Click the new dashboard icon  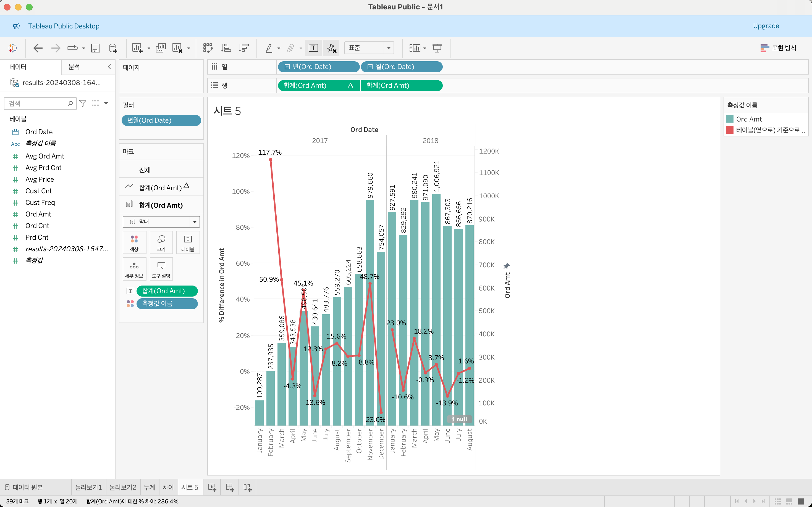point(229,487)
